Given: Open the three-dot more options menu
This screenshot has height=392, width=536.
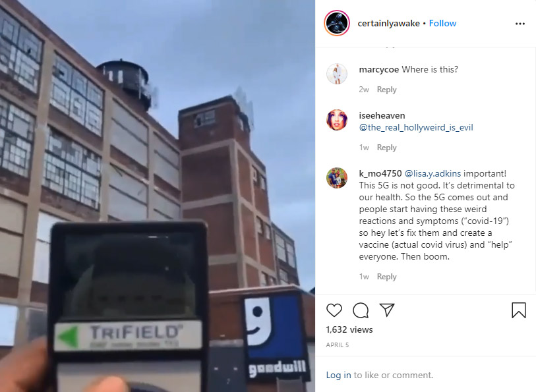Looking at the screenshot, I should coord(520,24).
